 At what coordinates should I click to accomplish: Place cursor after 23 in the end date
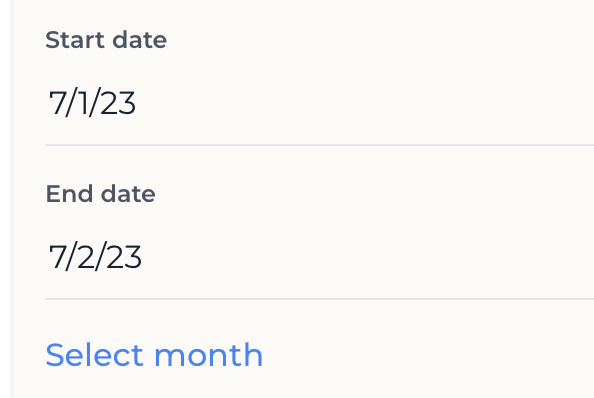coord(142,257)
